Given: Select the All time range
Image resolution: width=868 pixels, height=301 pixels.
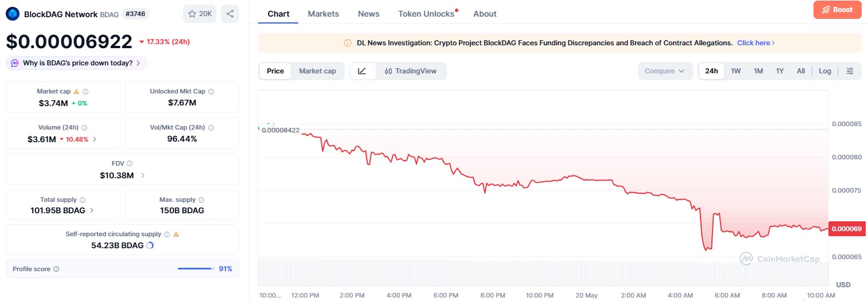Looking at the screenshot, I should (801, 71).
